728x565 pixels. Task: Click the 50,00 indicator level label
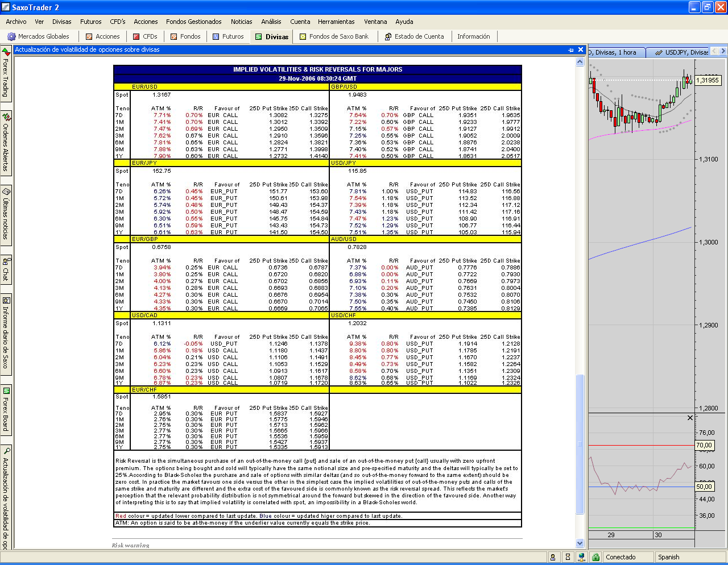(704, 487)
